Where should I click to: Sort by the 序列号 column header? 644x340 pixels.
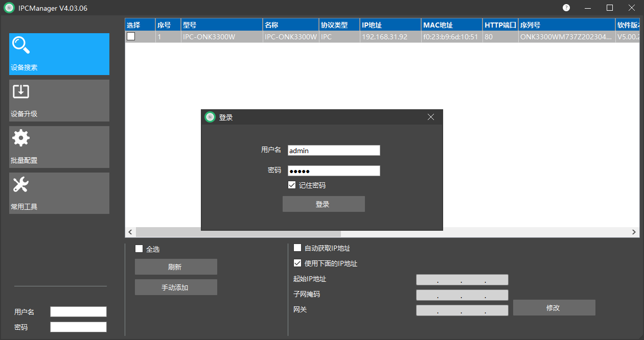click(567, 25)
